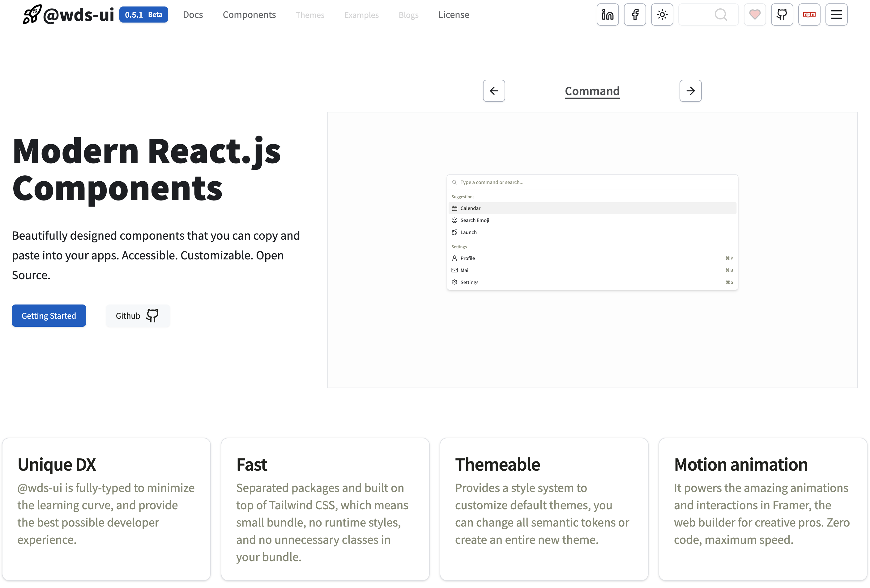Image resolution: width=870 pixels, height=588 pixels.
Task: Follow the Command heading link
Action: click(x=592, y=91)
